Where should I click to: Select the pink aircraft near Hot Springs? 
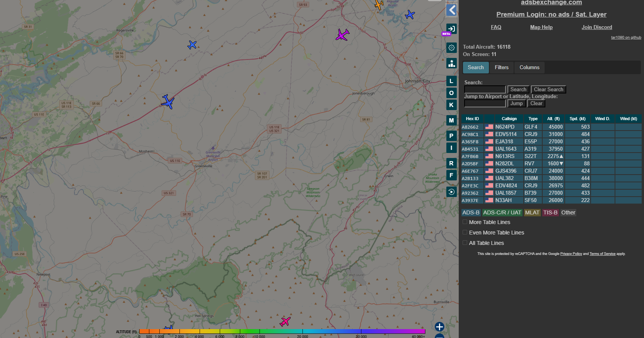pos(285,321)
